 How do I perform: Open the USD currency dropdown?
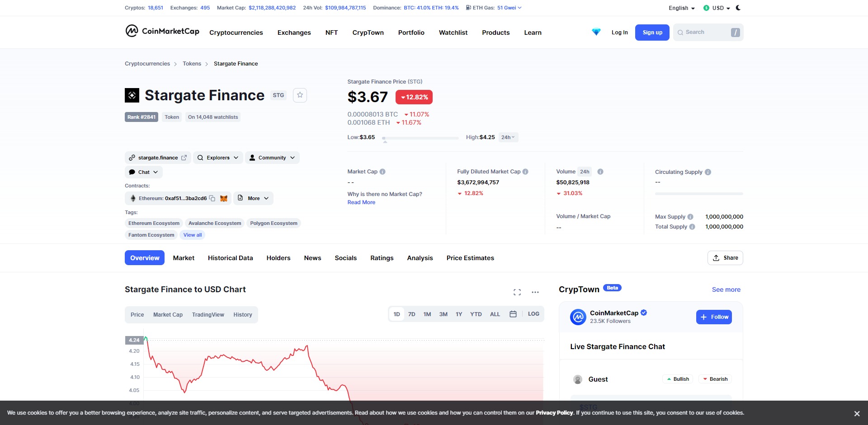pos(717,8)
